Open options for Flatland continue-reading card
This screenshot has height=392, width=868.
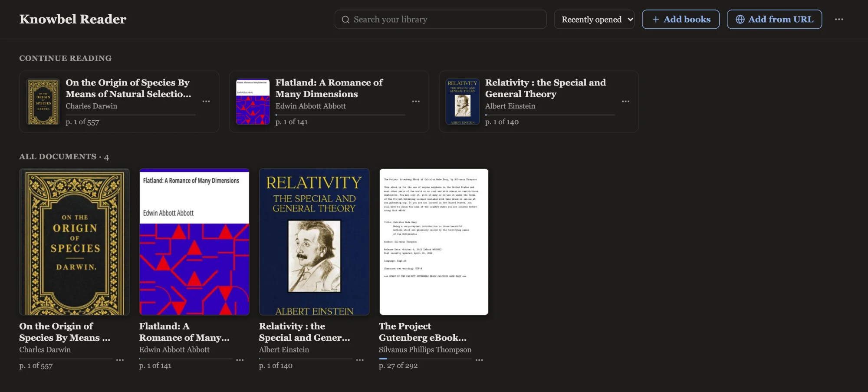pos(416,101)
